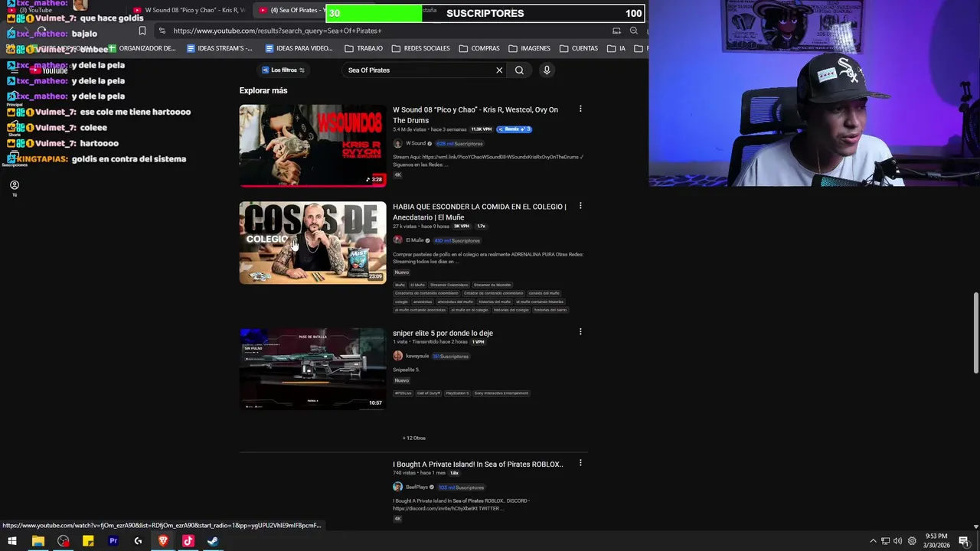Click the PlayStation 5 tag

457,393
